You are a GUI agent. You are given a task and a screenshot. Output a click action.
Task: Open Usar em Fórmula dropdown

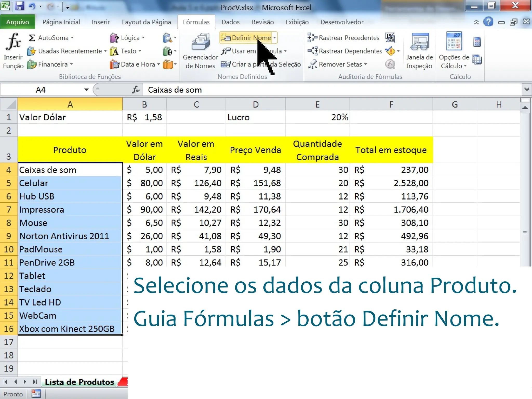(254, 51)
